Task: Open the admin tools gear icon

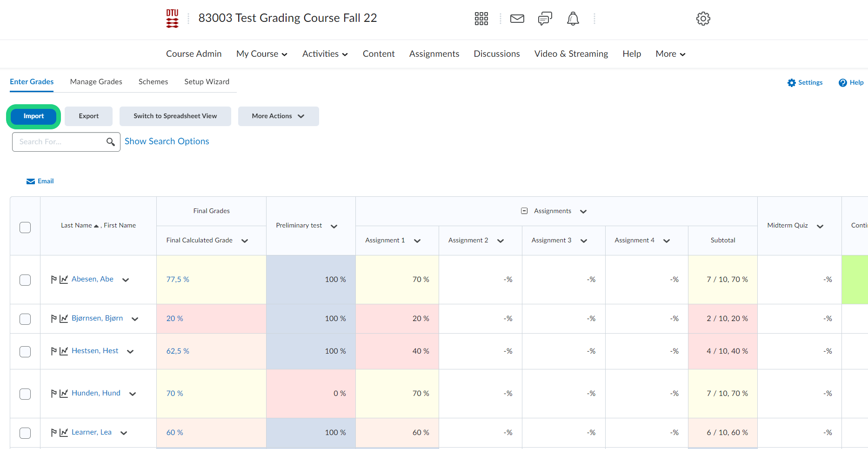Action: coord(703,19)
